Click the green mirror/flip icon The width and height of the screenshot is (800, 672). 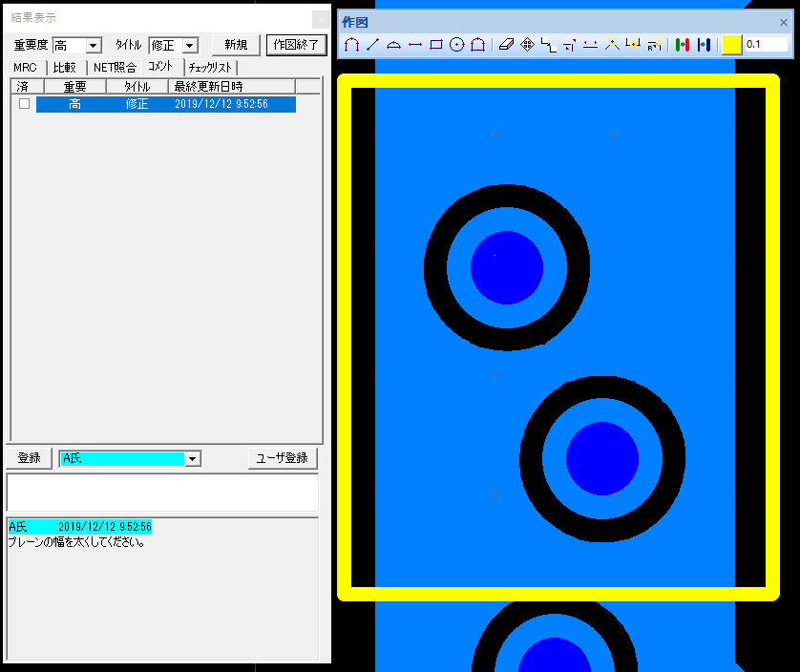click(682, 45)
